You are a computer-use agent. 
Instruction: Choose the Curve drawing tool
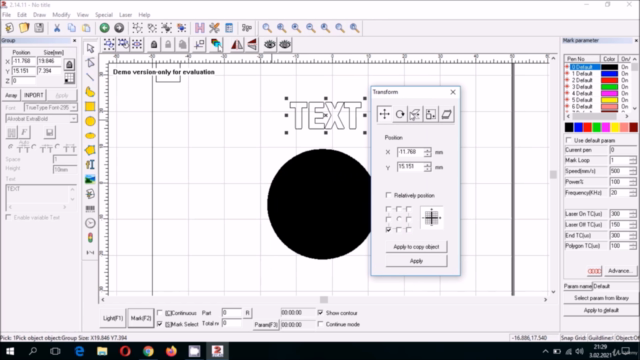[x=90, y=92]
